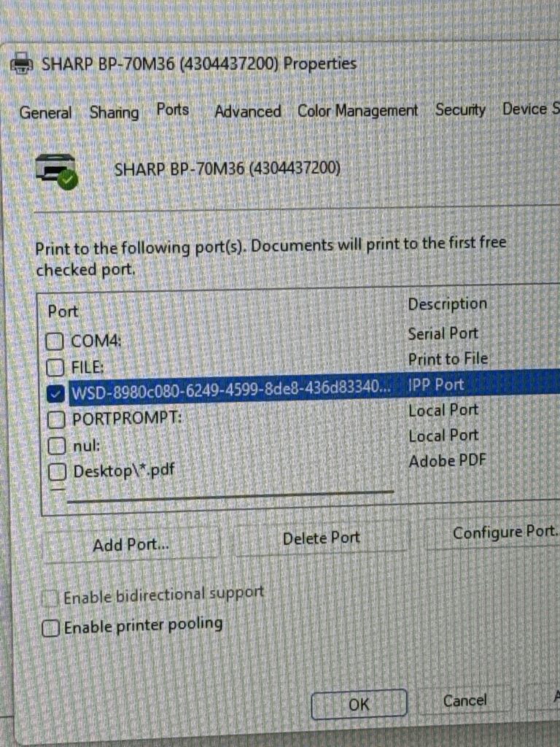Enable the FILE port checkbox

point(55,366)
